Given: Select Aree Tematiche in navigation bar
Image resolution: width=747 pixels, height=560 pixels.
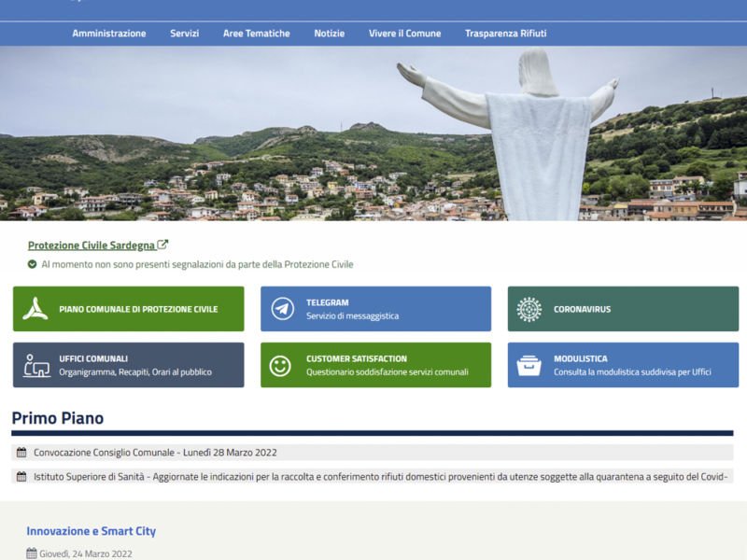Looking at the screenshot, I should pos(256,34).
